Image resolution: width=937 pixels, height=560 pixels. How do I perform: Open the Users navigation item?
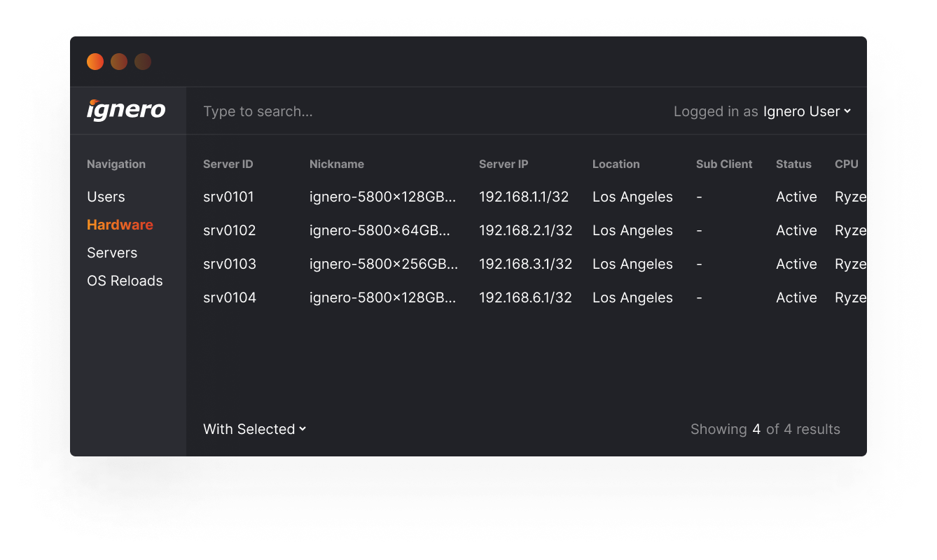click(x=106, y=197)
